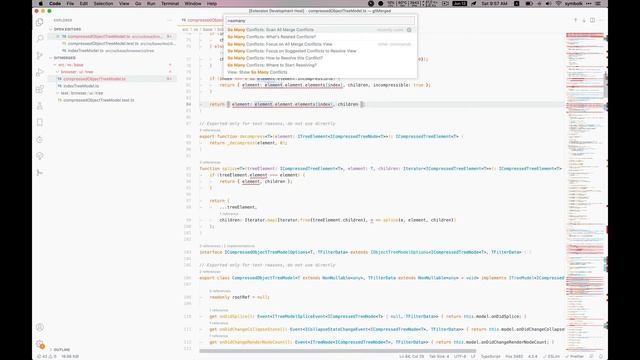
Task: Collapse the Open Editors section
Action: click(67, 29)
